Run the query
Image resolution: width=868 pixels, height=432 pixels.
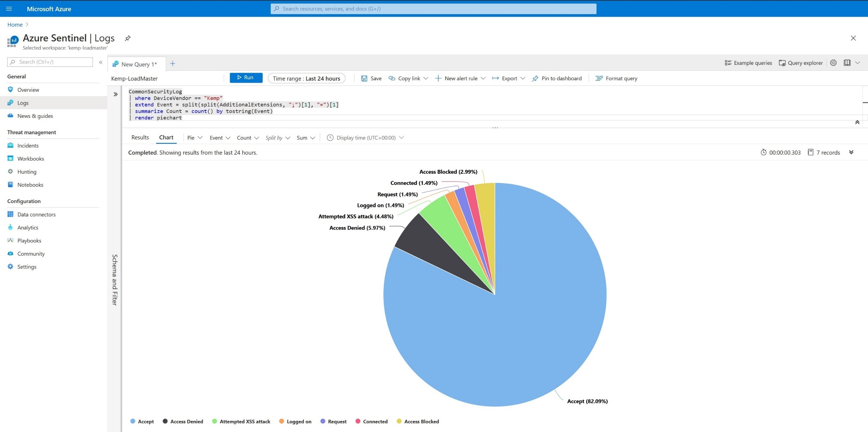tap(246, 78)
